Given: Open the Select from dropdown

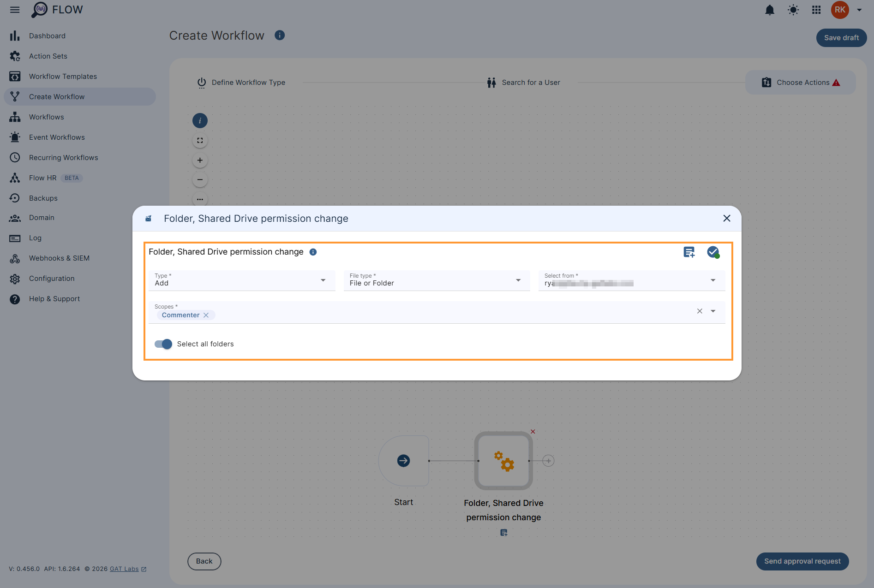Looking at the screenshot, I should (x=632, y=280).
